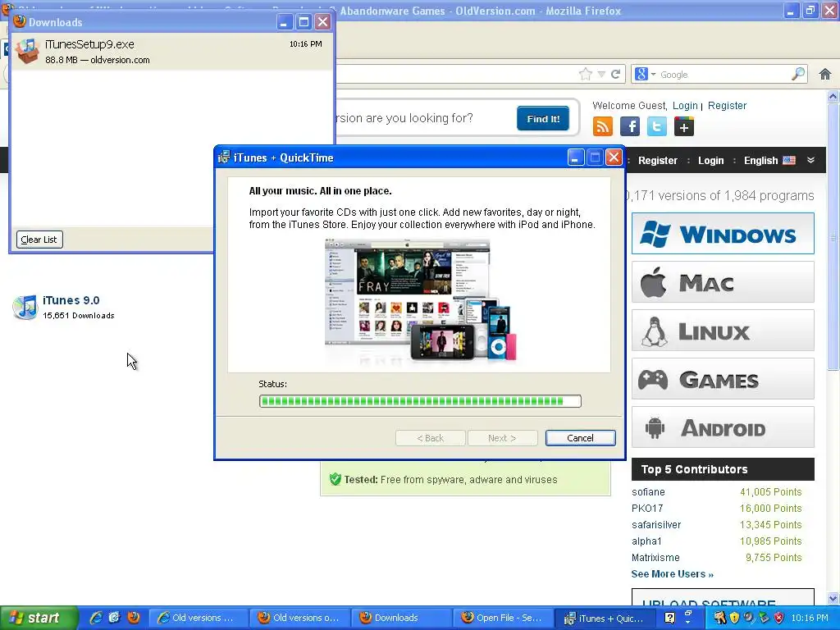Switch to Open File - Security taskbar item
840x630 pixels.
[x=503, y=618]
